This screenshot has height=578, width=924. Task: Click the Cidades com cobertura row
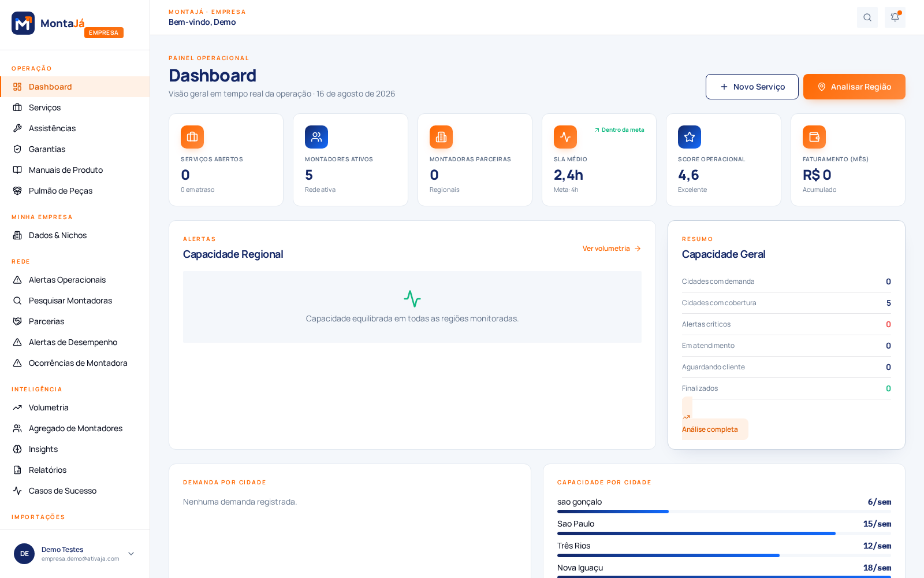787,303
